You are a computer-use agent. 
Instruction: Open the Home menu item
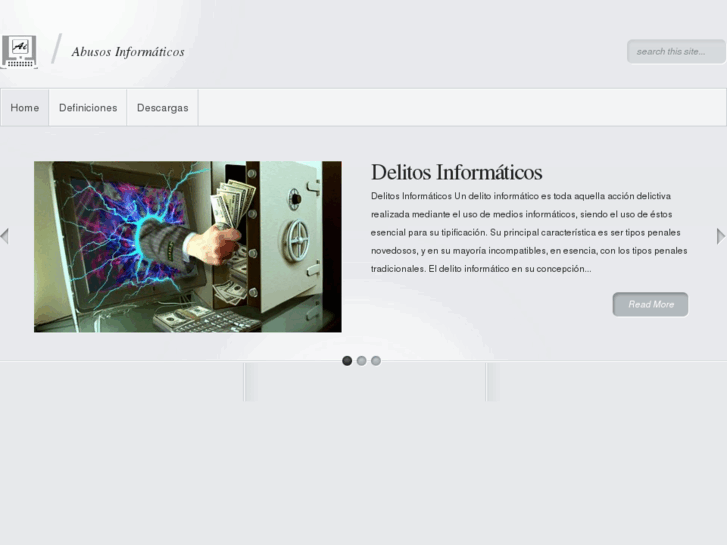(25, 108)
